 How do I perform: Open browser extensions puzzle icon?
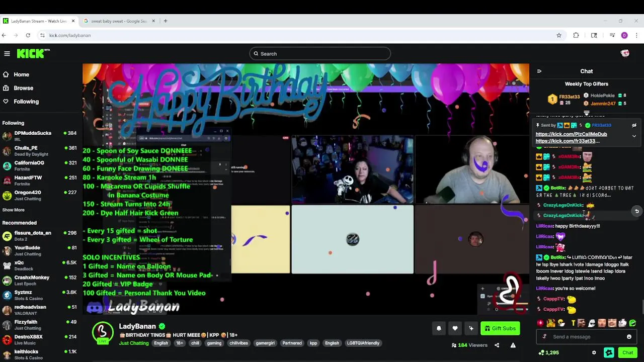tap(576, 35)
